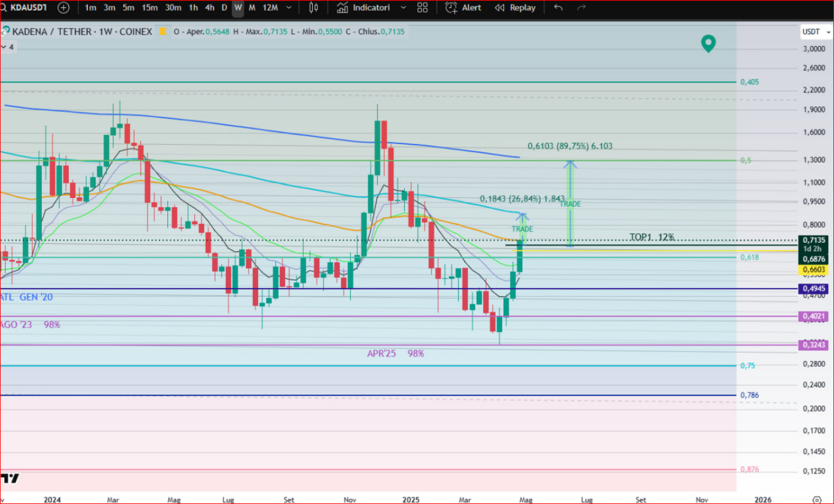Click the yellow flag beside COINEX
The image size is (834, 504).
tap(162, 32)
